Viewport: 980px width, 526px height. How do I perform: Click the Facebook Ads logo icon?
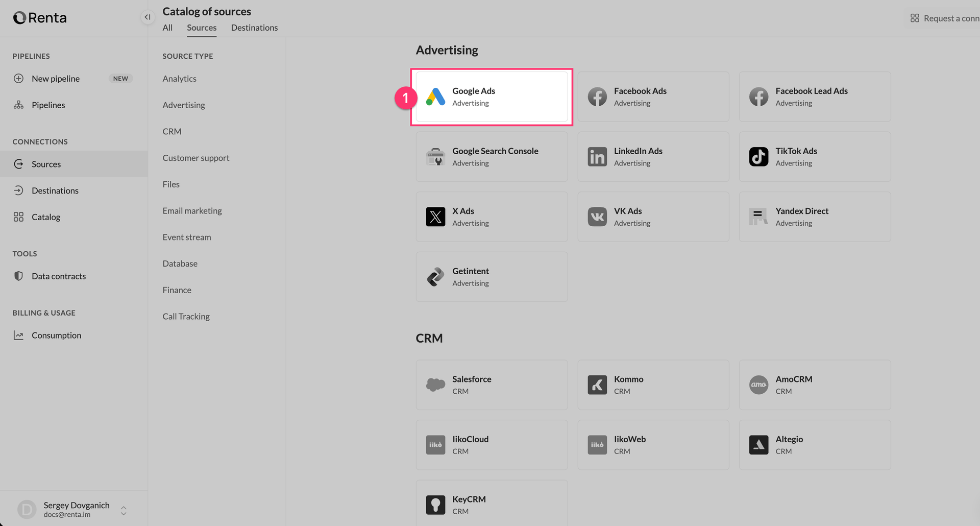tap(597, 97)
